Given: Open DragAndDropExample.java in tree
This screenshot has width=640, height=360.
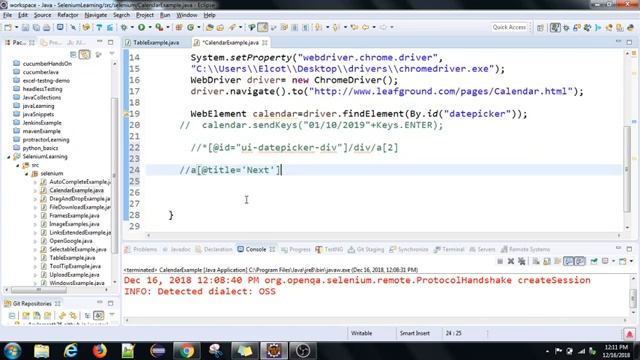Looking at the screenshot, I should click(80, 199).
